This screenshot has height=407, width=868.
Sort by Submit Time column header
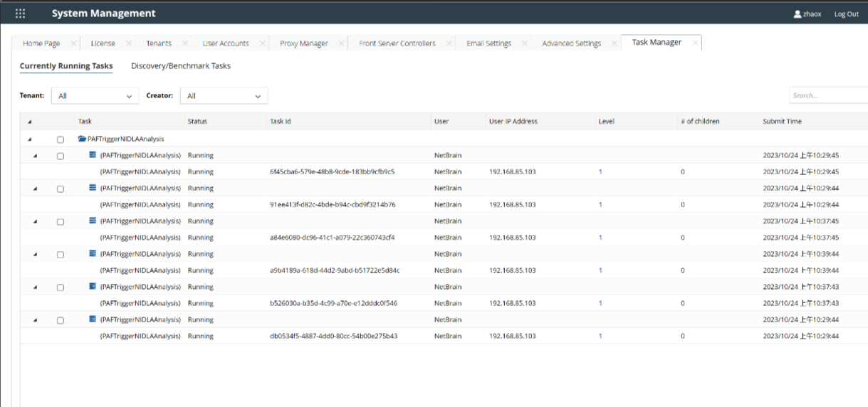click(782, 122)
